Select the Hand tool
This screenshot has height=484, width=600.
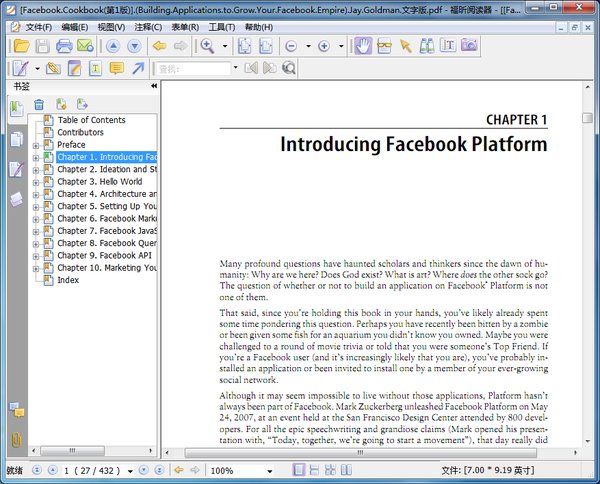[362, 46]
